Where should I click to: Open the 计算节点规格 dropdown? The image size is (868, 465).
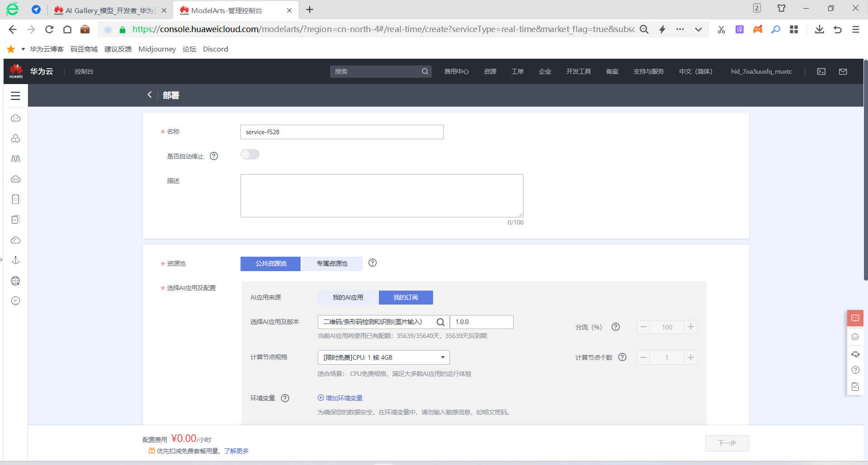(383, 357)
